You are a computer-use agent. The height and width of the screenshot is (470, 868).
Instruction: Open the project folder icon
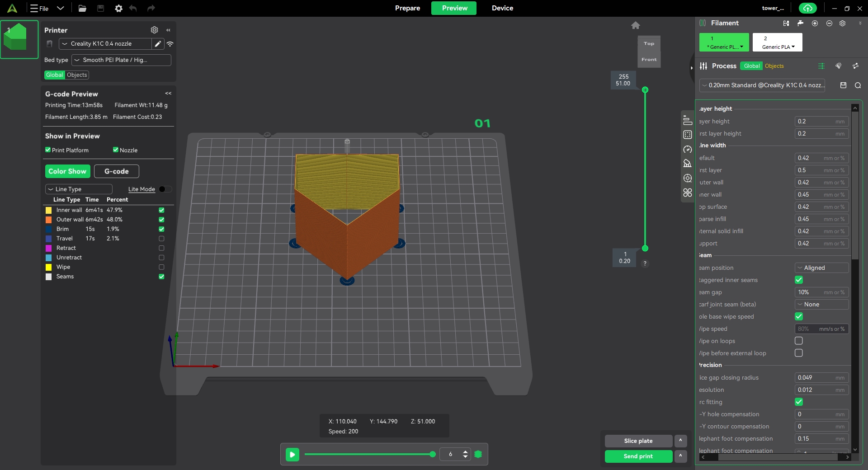tap(82, 8)
